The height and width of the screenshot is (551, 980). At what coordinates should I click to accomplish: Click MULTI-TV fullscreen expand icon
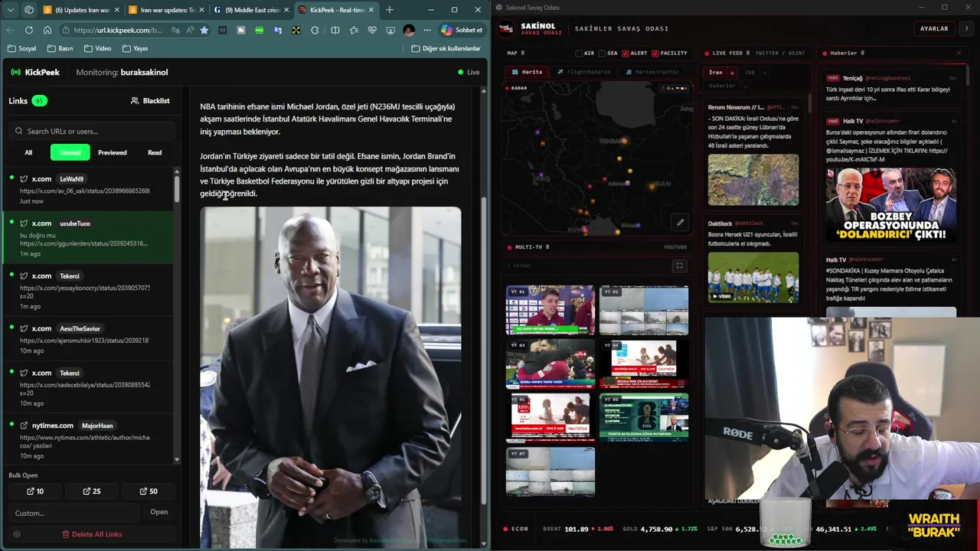click(x=679, y=266)
